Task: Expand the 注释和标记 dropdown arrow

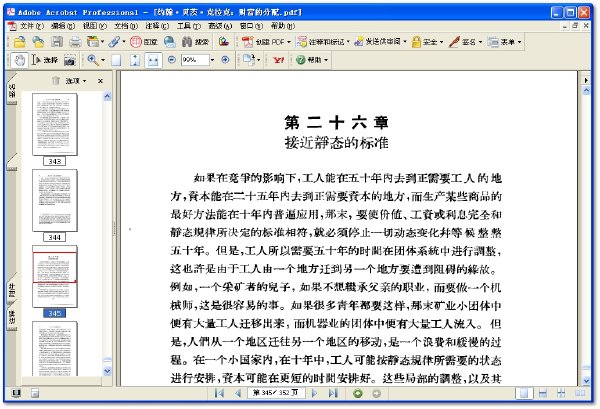Action: pos(348,42)
